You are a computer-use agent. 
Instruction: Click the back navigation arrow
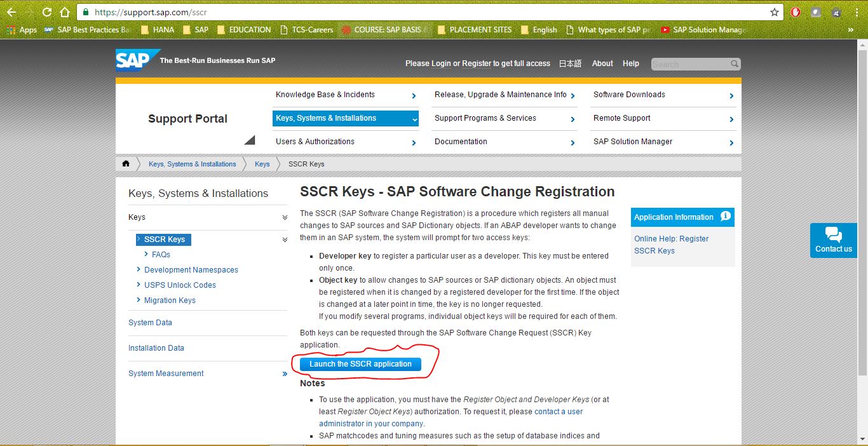12,11
